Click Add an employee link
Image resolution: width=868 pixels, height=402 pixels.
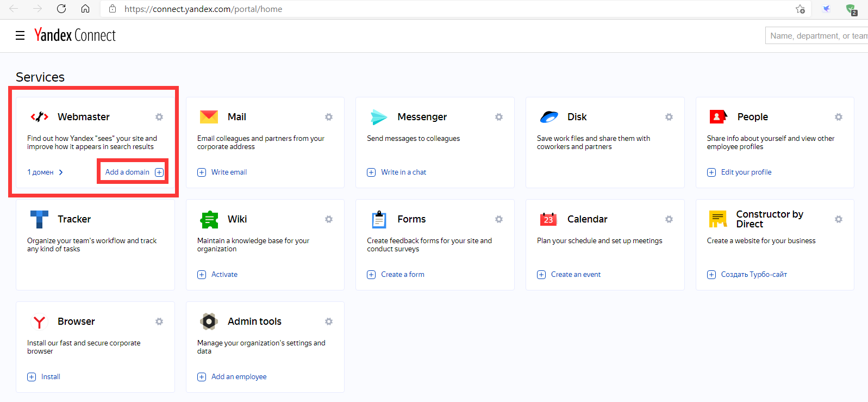click(x=232, y=376)
